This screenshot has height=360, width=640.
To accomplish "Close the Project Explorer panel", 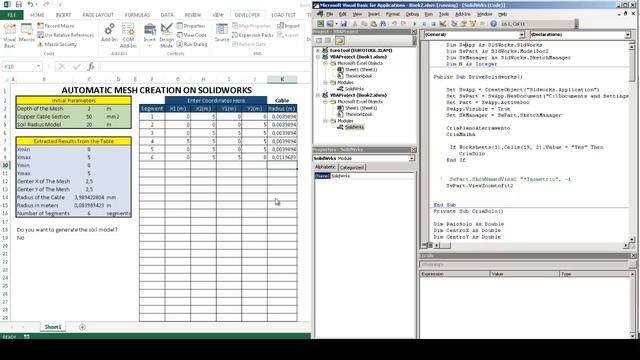I will click(413, 32).
